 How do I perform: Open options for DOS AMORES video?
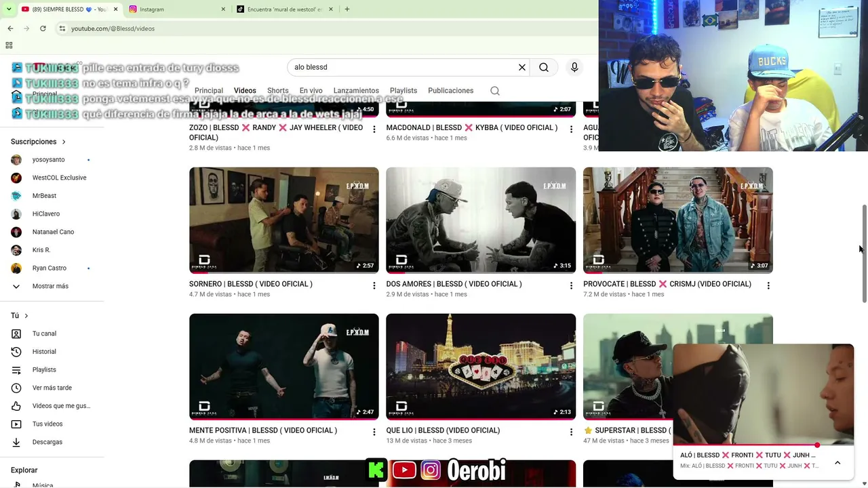click(571, 286)
